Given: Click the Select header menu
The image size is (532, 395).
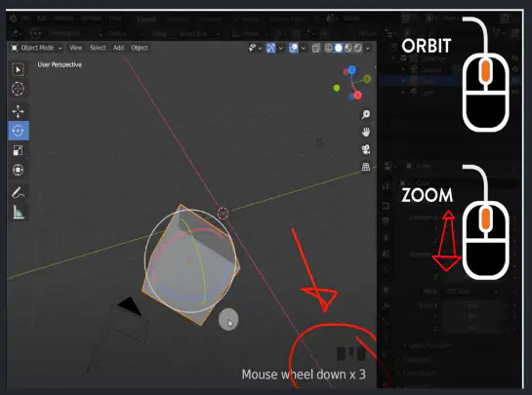Looking at the screenshot, I should [98, 48].
